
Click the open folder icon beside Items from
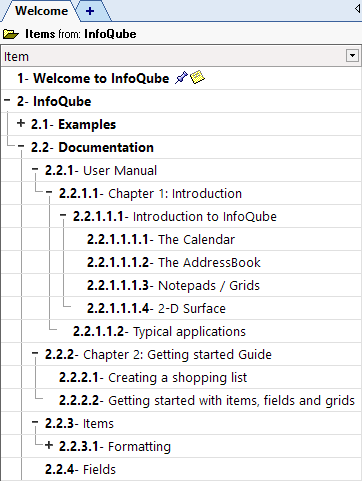coord(11,34)
